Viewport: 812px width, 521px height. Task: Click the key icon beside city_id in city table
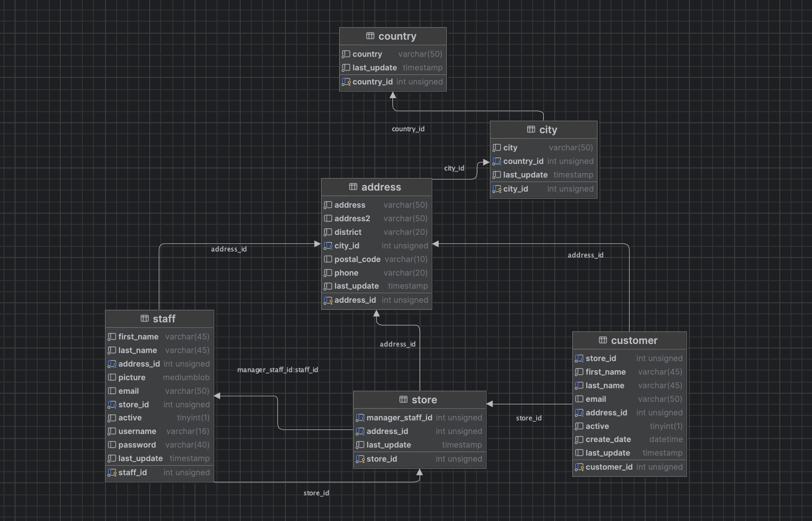497,189
